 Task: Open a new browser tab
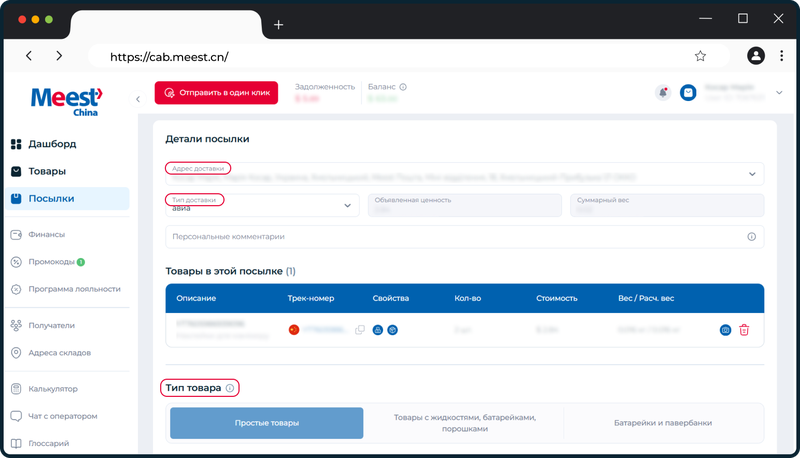279,24
